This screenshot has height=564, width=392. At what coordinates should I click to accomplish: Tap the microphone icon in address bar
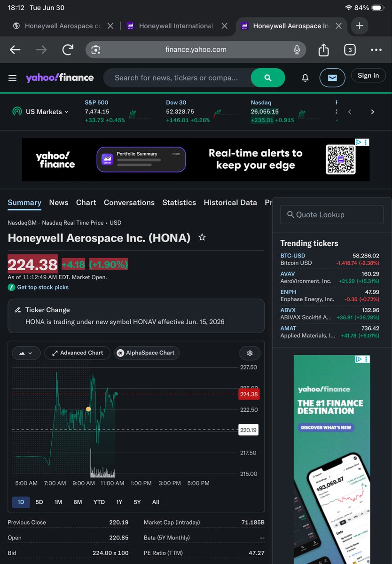coord(297,50)
